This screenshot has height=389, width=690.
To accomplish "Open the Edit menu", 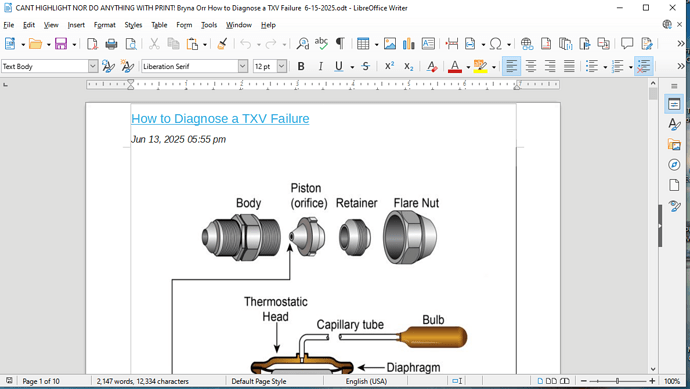I will coord(29,25).
